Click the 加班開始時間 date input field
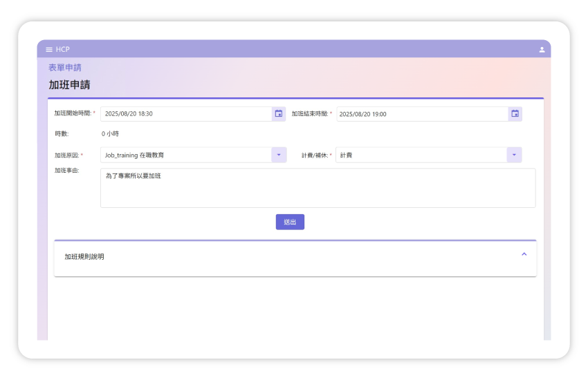The width and height of the screenshot is (588, 380). [x=185, y=114]
